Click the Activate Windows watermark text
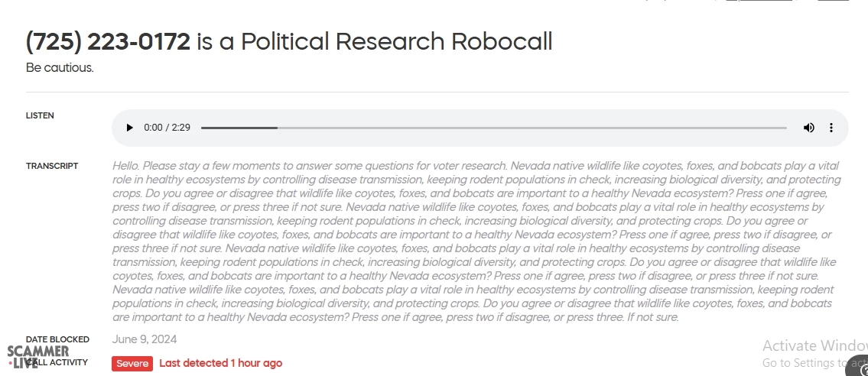868x376 pixels. [x=814, y=346]
